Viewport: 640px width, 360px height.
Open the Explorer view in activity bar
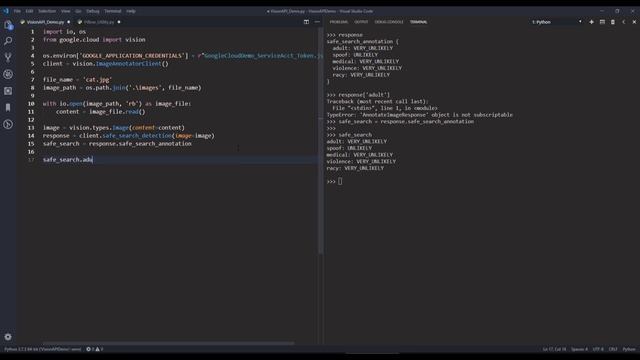8,25
